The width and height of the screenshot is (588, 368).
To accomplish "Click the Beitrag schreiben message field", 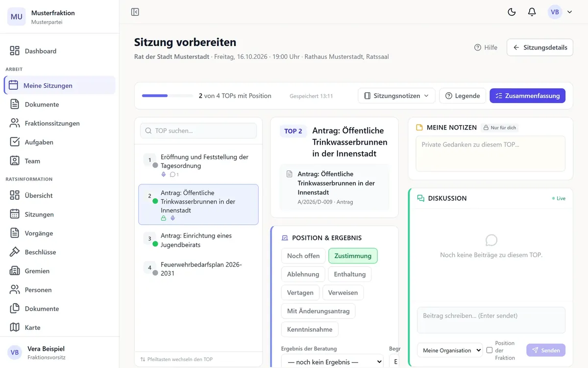I will coord(491,320).
